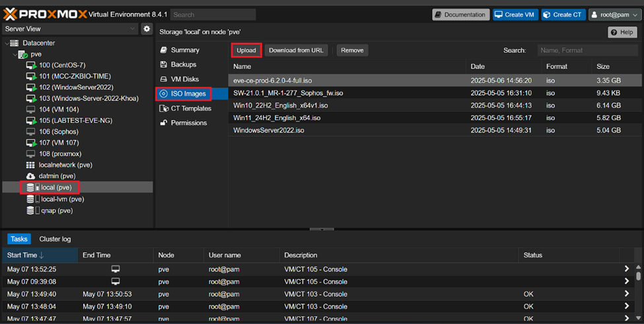Select the localnetwork (pve) grid icon
This screenshot has width=644, height=324.
pos(30,165)
